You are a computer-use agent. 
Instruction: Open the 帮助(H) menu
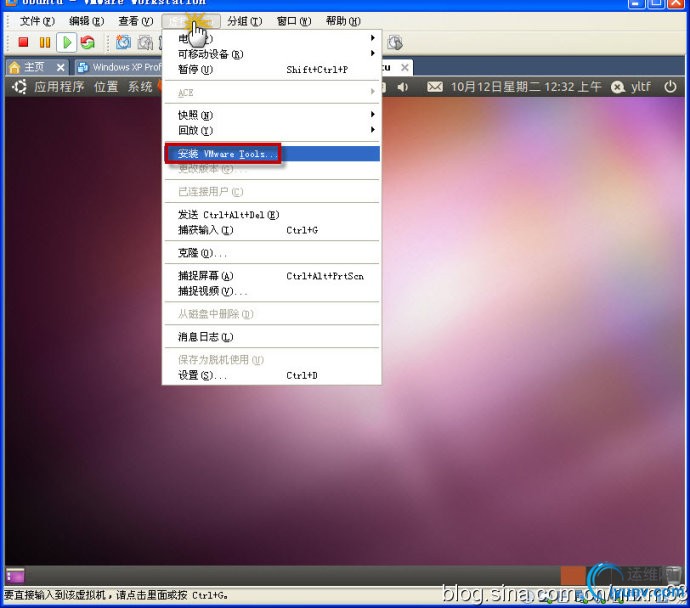coord(343,21)
